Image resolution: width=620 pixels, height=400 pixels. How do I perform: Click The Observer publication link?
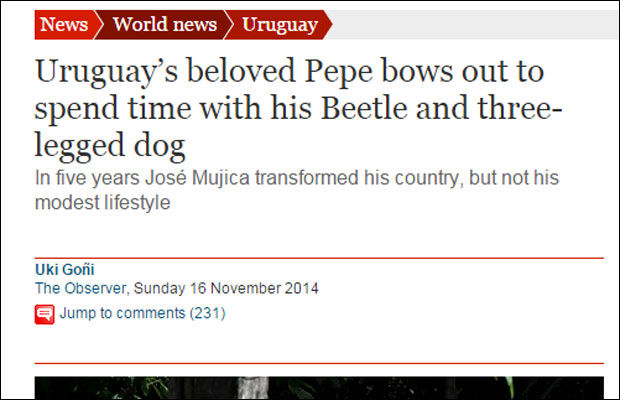[x=79, y=289]
